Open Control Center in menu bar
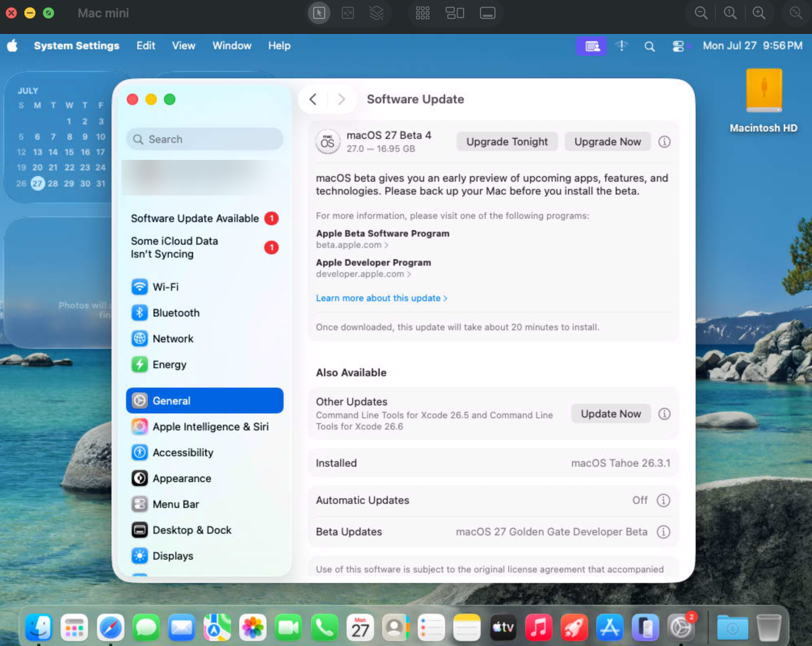The height and width of the screenshot is (646, 812). click(x=678, y=46)
